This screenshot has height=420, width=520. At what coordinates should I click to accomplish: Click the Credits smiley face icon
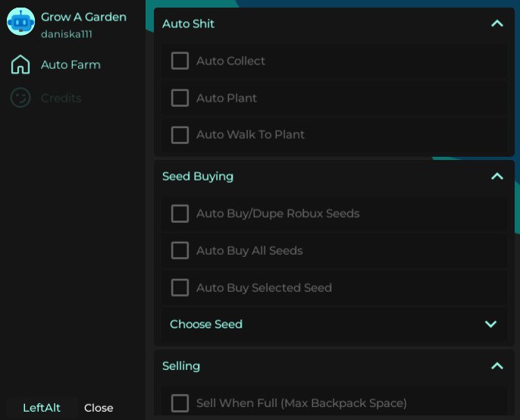click(20, 98)
